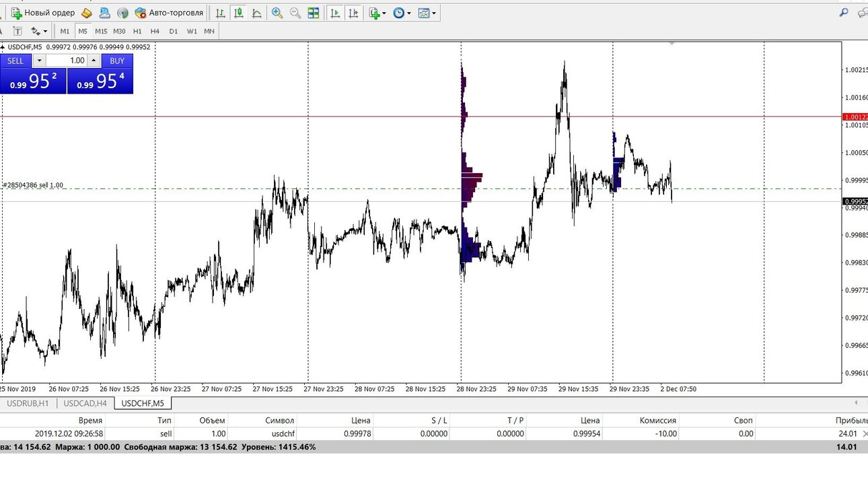The height and width of the screenshot is (480, 868).
Task: Toggle chart shift from right border
Action: 353,13
